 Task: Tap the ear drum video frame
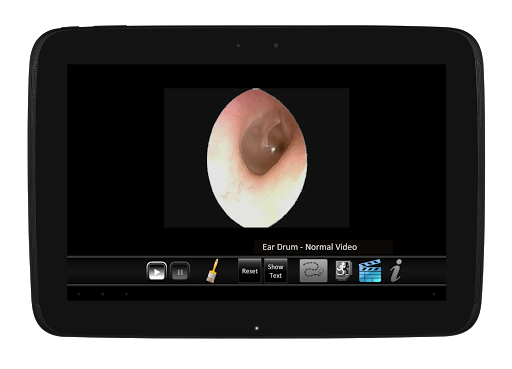(x=256, y=158)
